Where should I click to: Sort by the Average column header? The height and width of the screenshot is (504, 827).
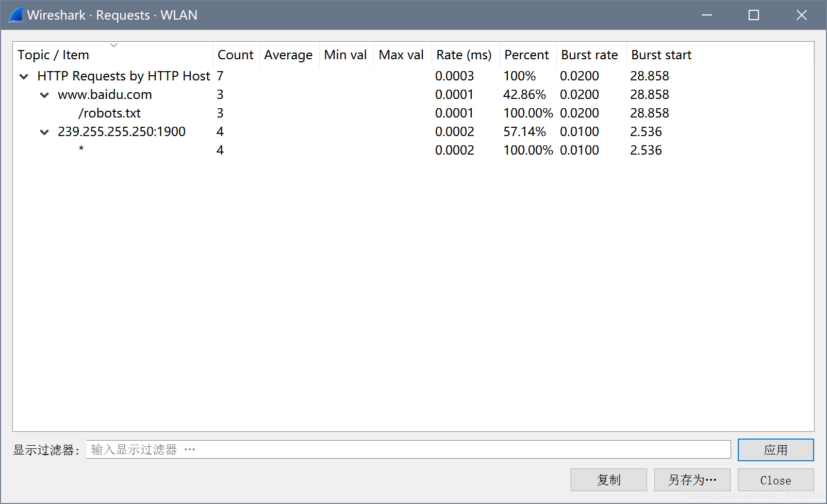click(x=289, y=55)
